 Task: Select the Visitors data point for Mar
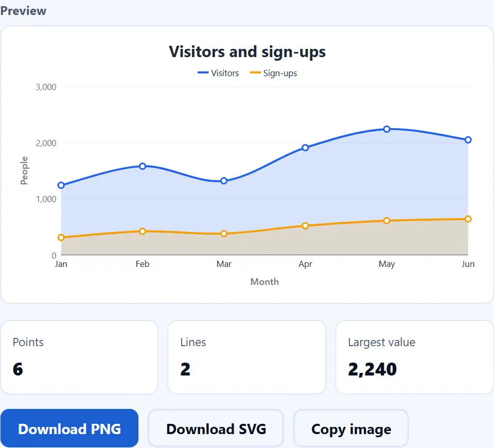224,181
